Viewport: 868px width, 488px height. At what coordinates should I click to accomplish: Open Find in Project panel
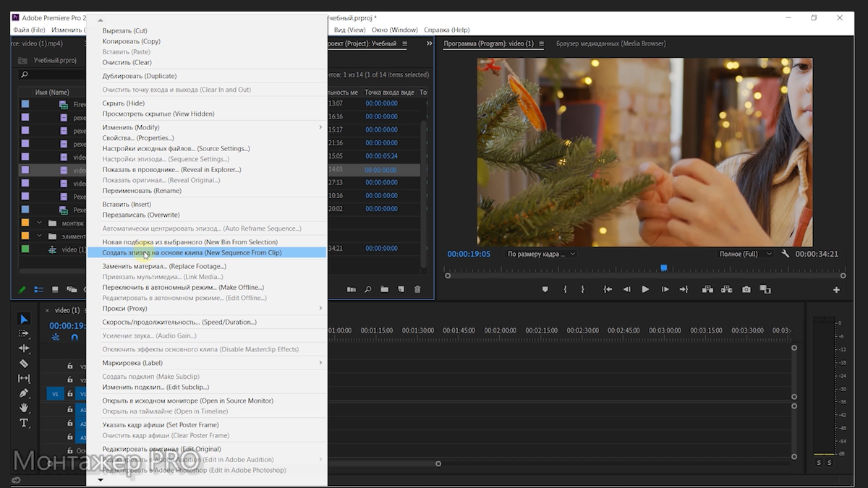coord(368,289)
